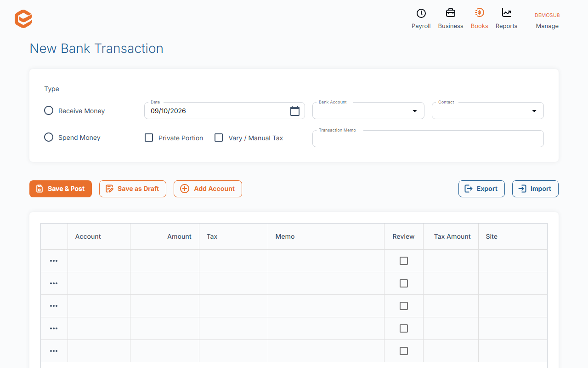This screenshot has width=588, height=368.
Task: Open the Reports section
Action: [506, 19]
